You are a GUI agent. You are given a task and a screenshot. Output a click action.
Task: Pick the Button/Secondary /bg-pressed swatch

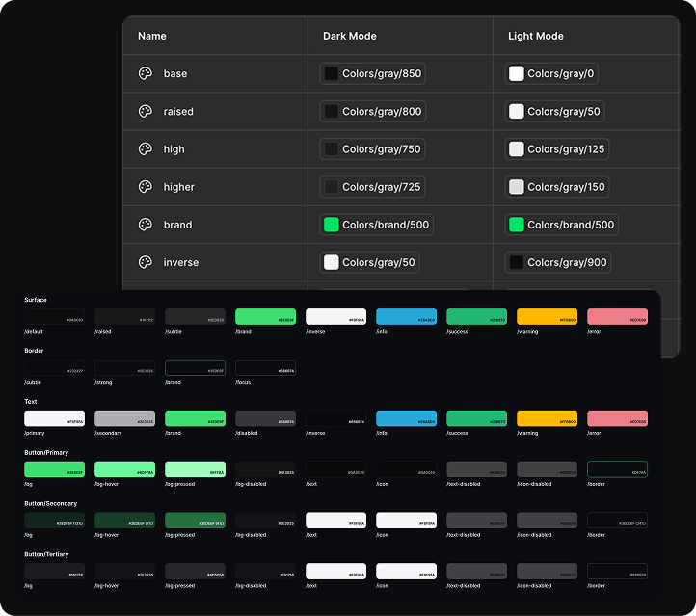tap(196, 521)
